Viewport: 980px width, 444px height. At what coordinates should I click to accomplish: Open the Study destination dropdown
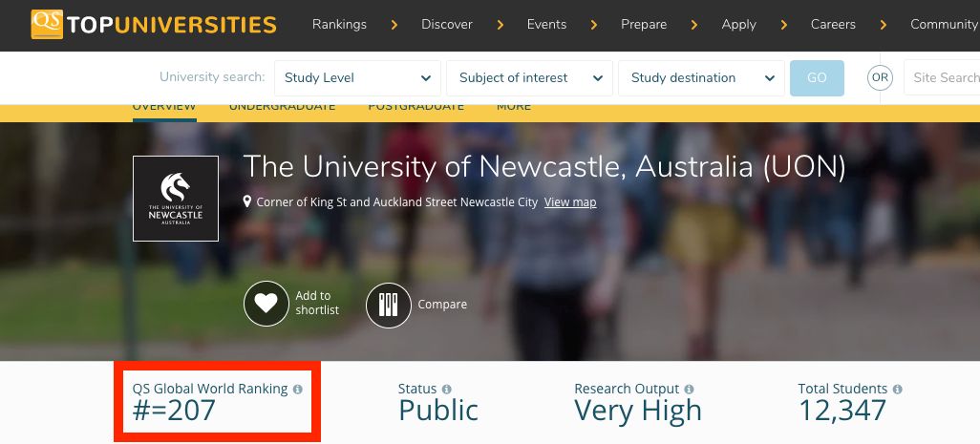tap(701, 78)
